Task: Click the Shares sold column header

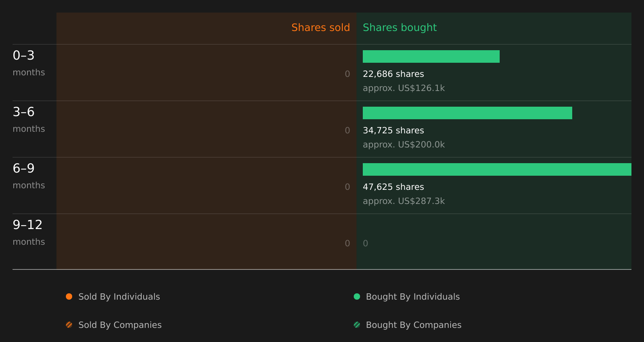Action: [320, 27]
